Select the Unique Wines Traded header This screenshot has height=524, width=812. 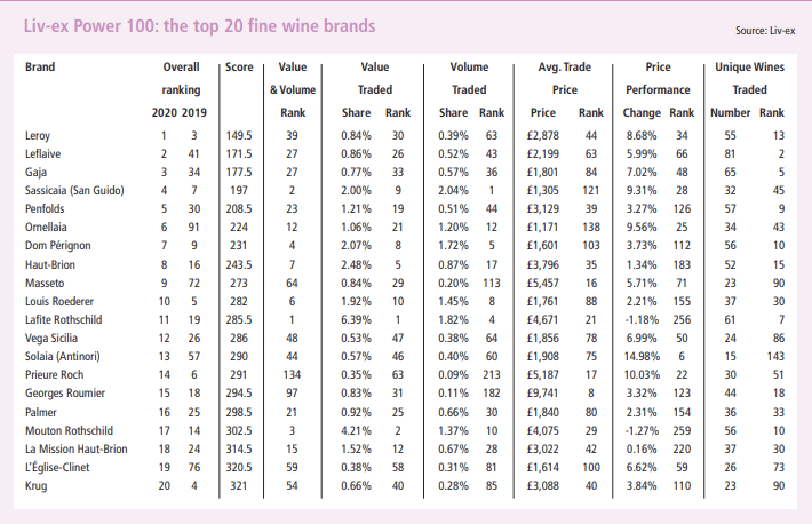(x=749, y=78)
